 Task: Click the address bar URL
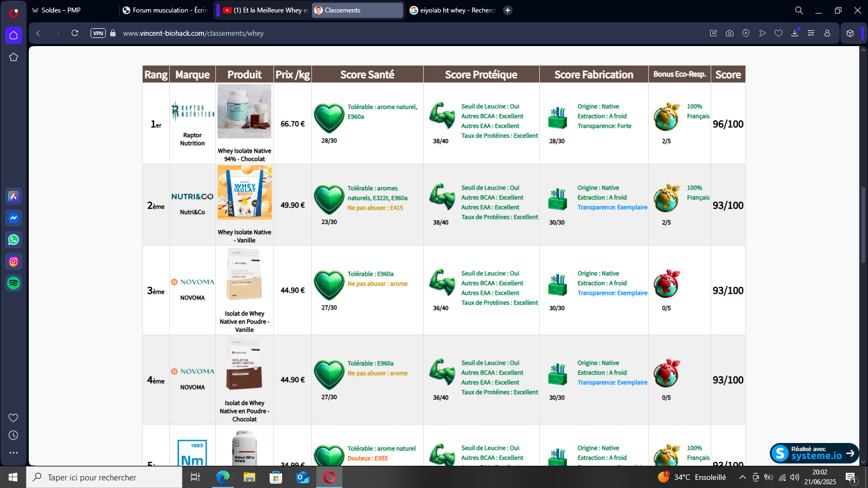click(193, 33)
